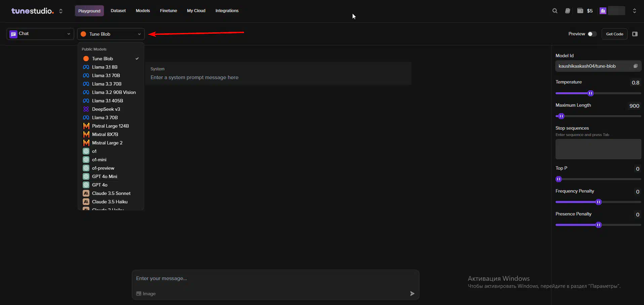Viewport: 644px width, 305px height.
Task: Select Pixtral Large 124B model
Action: [x=111, y=126]
